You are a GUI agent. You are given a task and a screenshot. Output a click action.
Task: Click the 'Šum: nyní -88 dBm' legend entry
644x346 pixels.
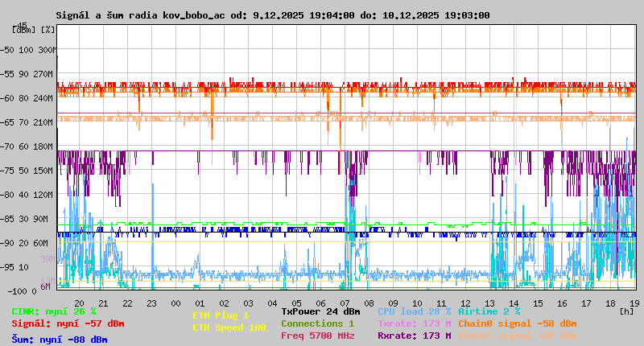[60, 340]
